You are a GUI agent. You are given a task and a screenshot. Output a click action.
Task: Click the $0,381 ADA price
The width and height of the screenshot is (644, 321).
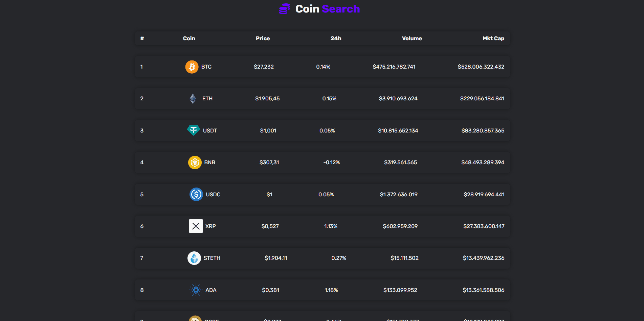click(x=271, y=290)
